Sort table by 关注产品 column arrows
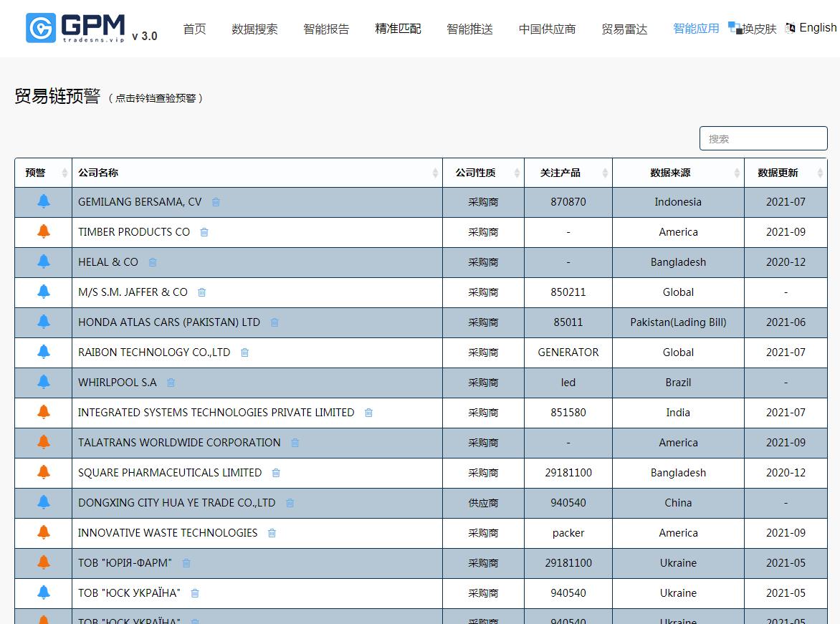 (x=605, y=173)
